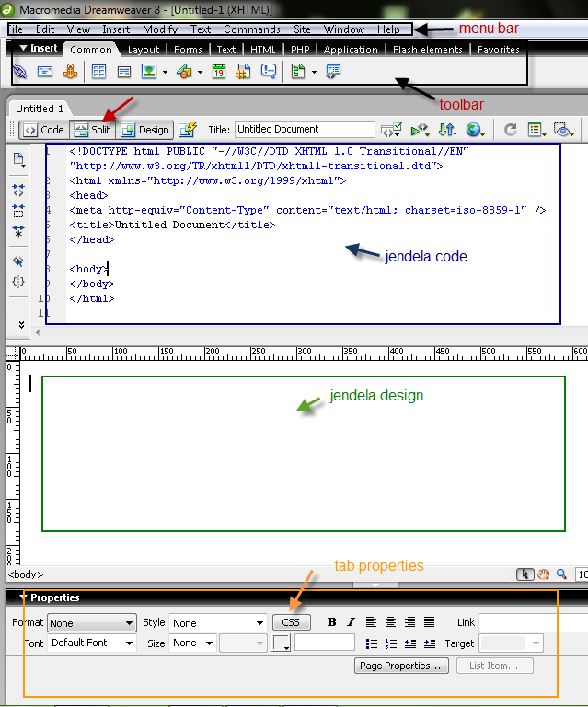This screenshot has height=707, width=588.
Task: Insert a named anchor
Action: point(70,71)
